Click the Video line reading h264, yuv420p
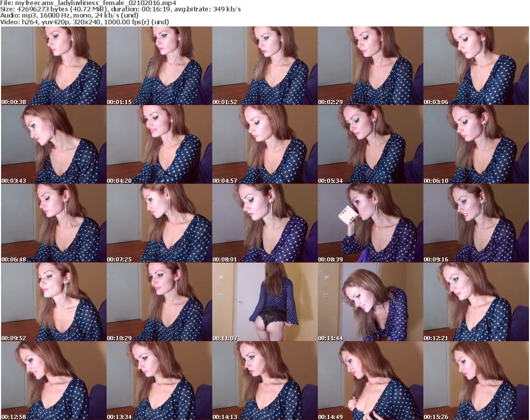Screen dimensions: 530x420 click(x=84, y=22)
